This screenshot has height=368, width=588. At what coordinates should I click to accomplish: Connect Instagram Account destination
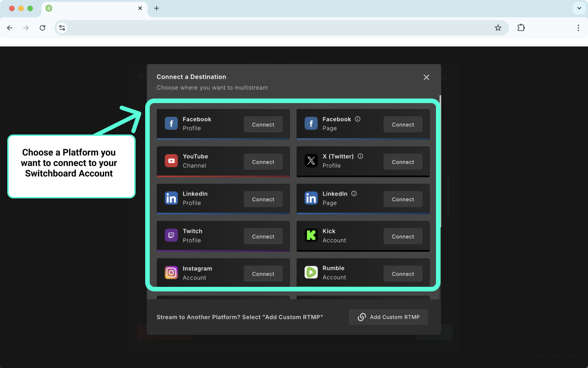coord(263,274)
